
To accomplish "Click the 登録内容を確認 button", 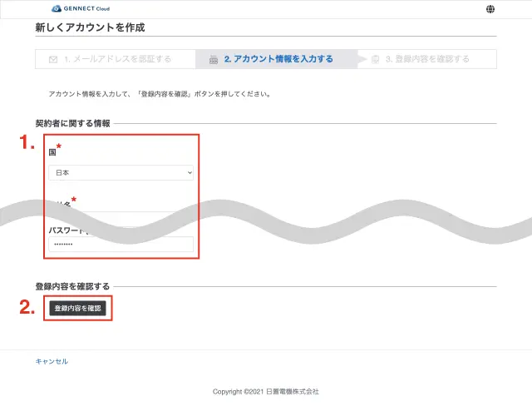I will (x=77, y=308).
